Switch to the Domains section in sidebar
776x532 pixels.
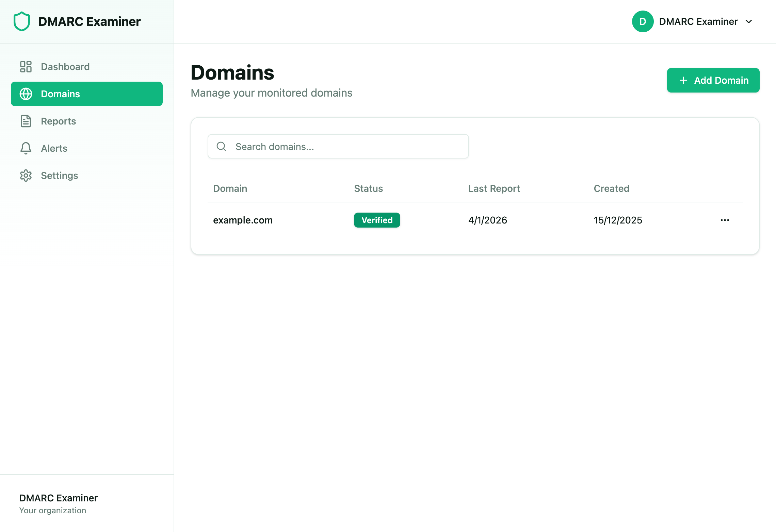(x=60, y=94)
